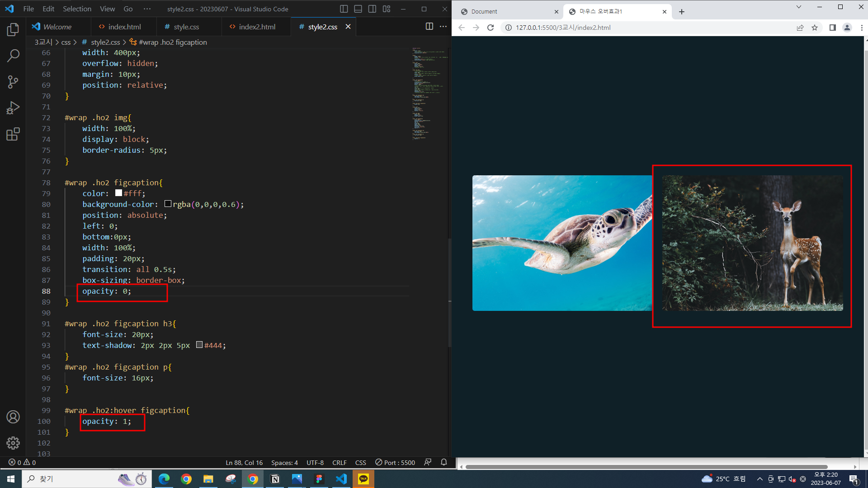Switch to the index2.html editor tab
This screenshot has height=488, width=868.
point(257,27)
